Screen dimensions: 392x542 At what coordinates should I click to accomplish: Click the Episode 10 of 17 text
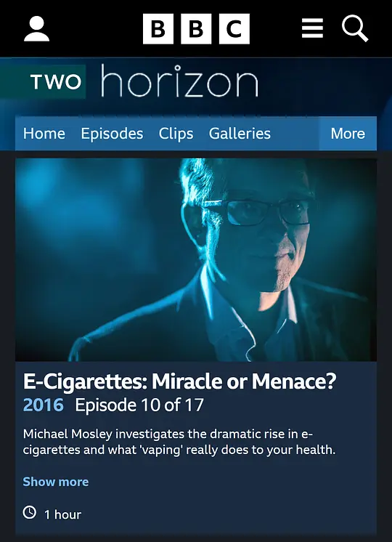pos(139,405)
